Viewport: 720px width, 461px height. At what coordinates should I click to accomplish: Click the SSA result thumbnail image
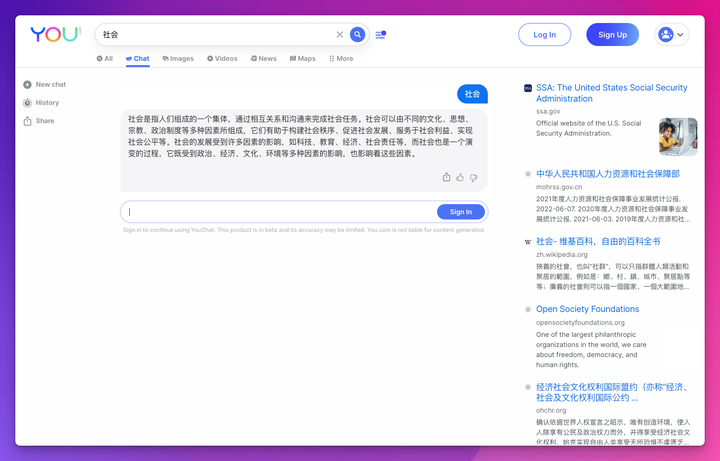pyautogui.click(x=678, y=137)
